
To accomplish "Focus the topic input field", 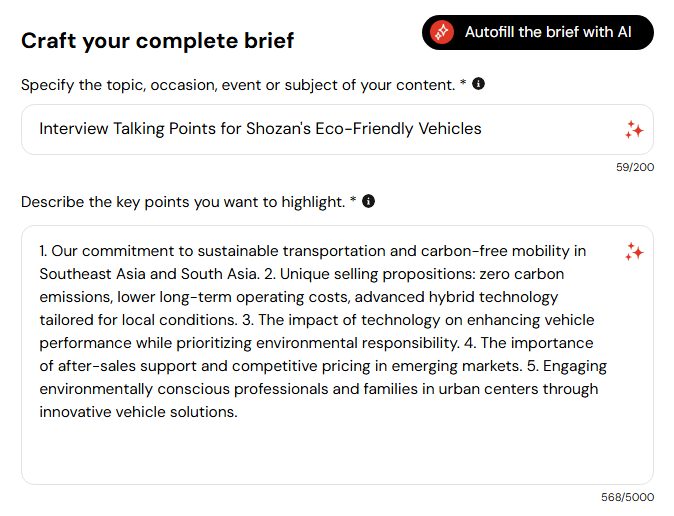I will coord(337,129).
